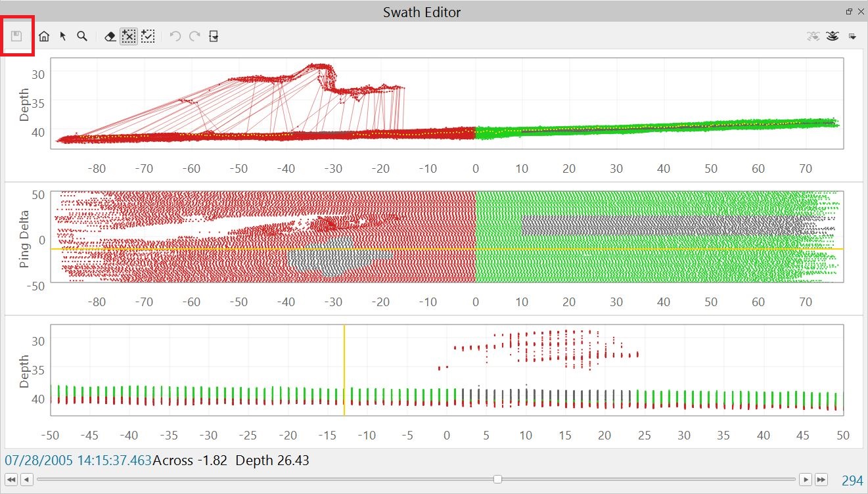Image resolution: width=868 pixels, height=494 pixels.
Task: Click the Redo arrow
Action: click(x=194, y=37)
